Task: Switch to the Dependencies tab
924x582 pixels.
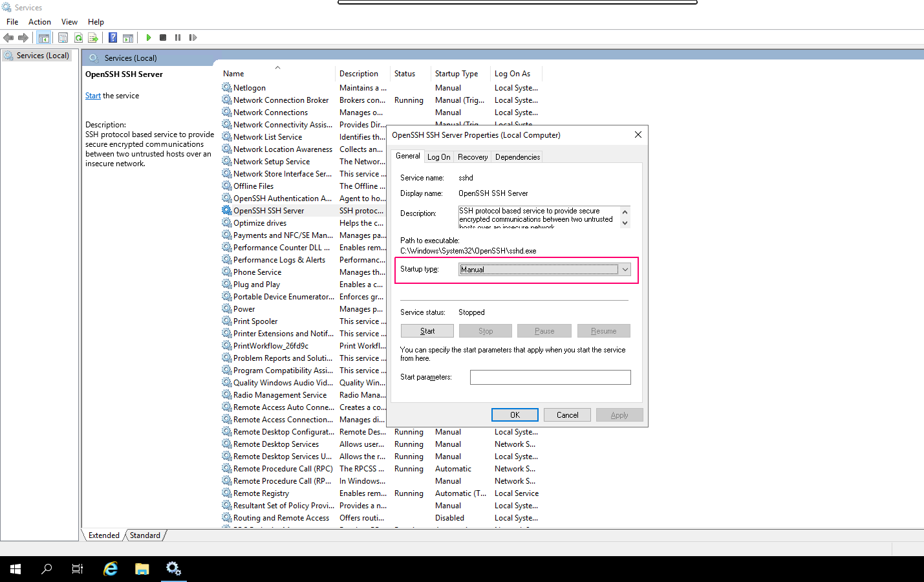Action: 517,157
